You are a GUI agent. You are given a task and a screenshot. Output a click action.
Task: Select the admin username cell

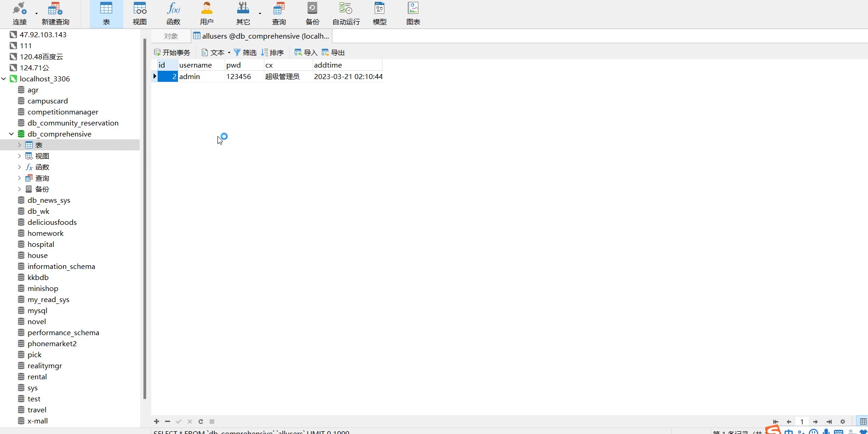click(x=201, y=76)
